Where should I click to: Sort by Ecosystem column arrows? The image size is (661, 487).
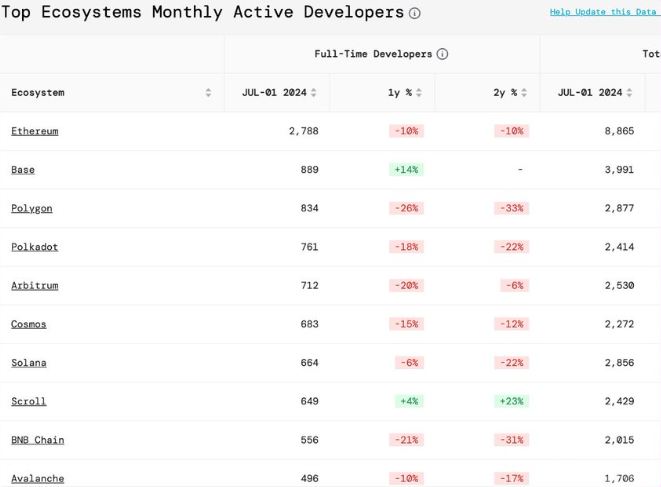pos(208,93)
